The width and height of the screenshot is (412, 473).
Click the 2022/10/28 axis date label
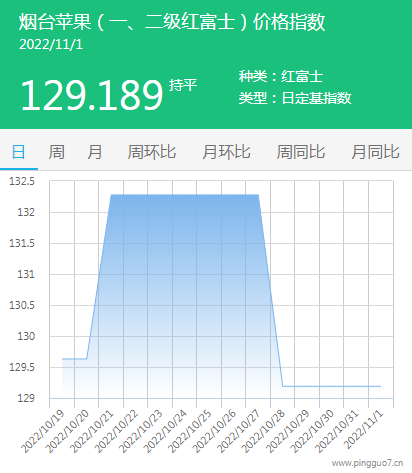point(264,431)
